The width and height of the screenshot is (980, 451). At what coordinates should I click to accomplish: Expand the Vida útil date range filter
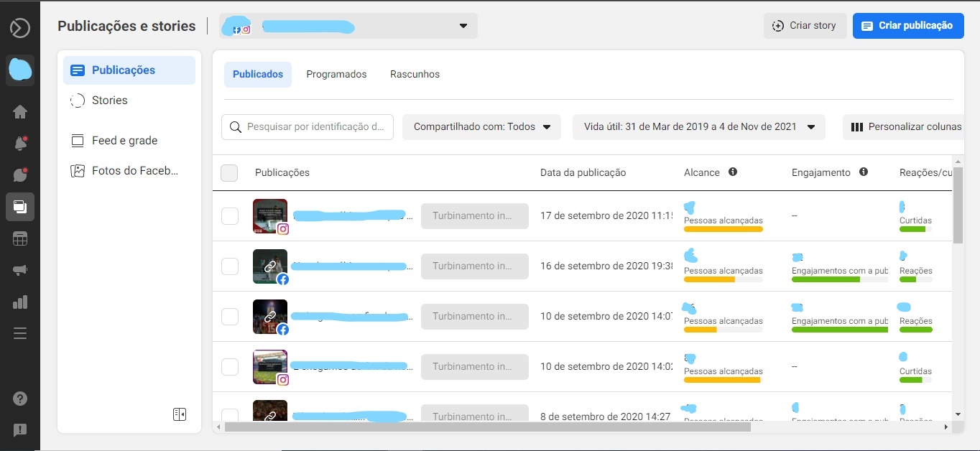[x=698, y=126]
